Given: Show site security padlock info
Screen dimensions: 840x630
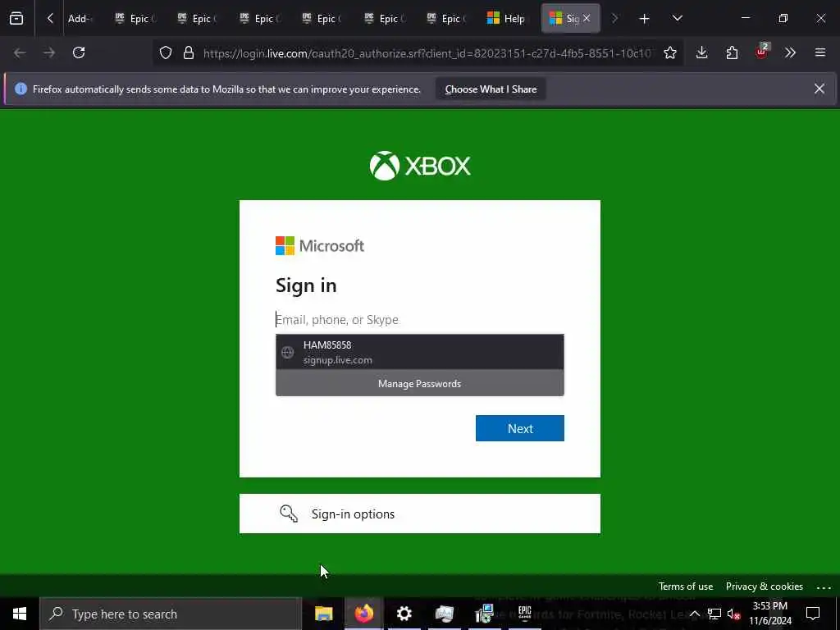Looking at the screenshot, I should coord(189,52).
